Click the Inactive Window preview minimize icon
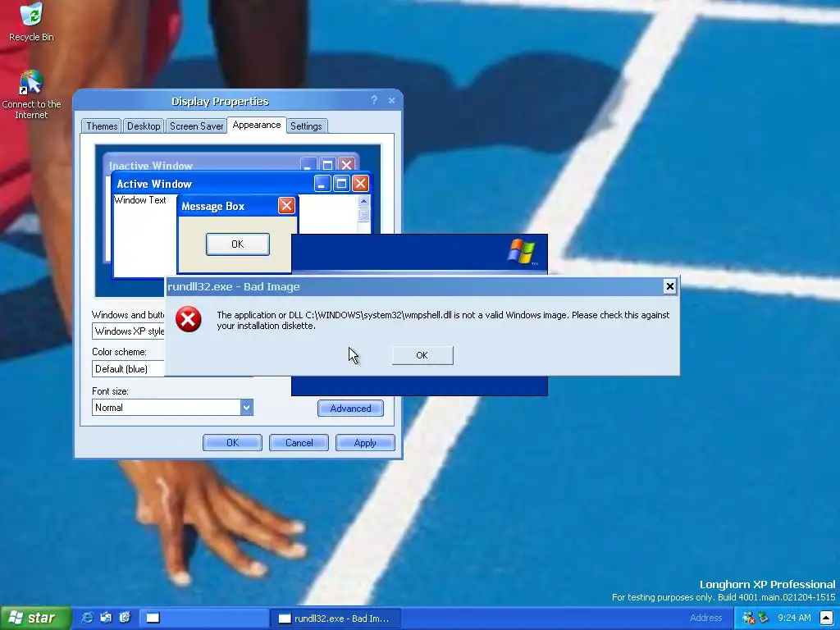The width and height of the screenshot is (840, 630). [x=308, y=164]
